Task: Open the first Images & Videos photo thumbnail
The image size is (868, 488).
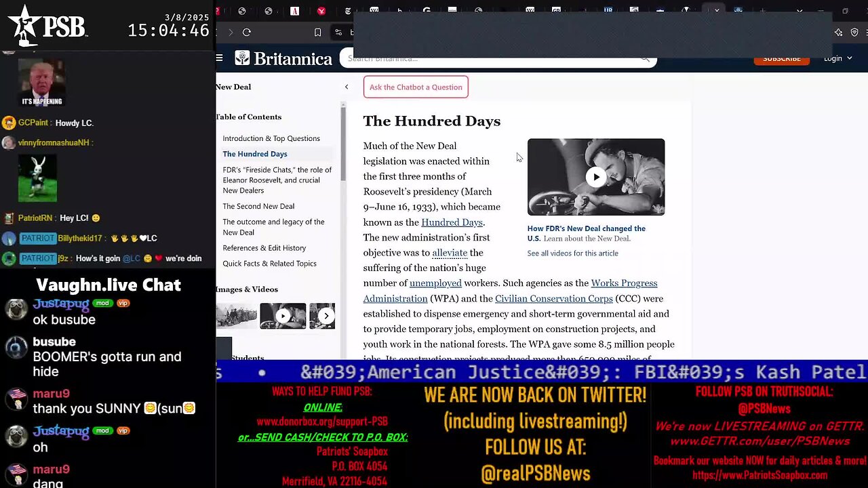Action: coord(237,316)
